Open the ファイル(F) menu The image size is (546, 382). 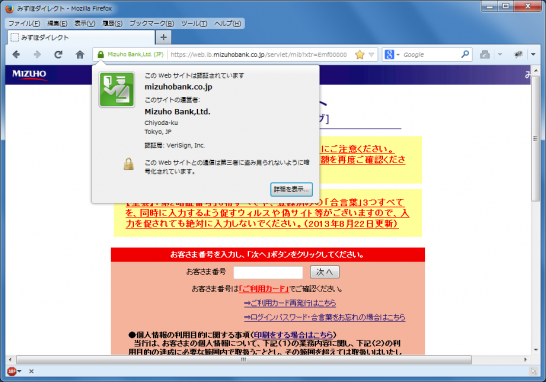pos(24,24)
